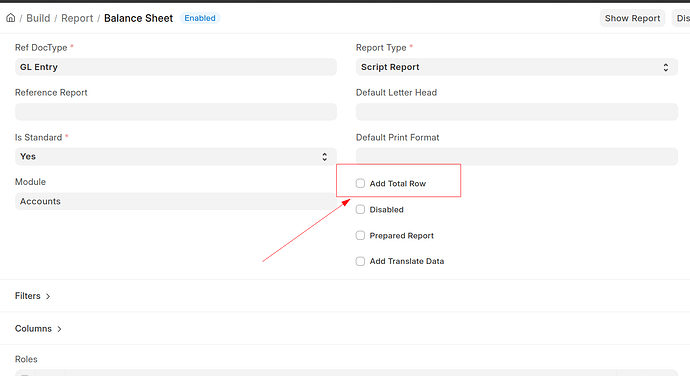Check the Prepared Report checkbox
690x376 pixels.
pos(360,235)
